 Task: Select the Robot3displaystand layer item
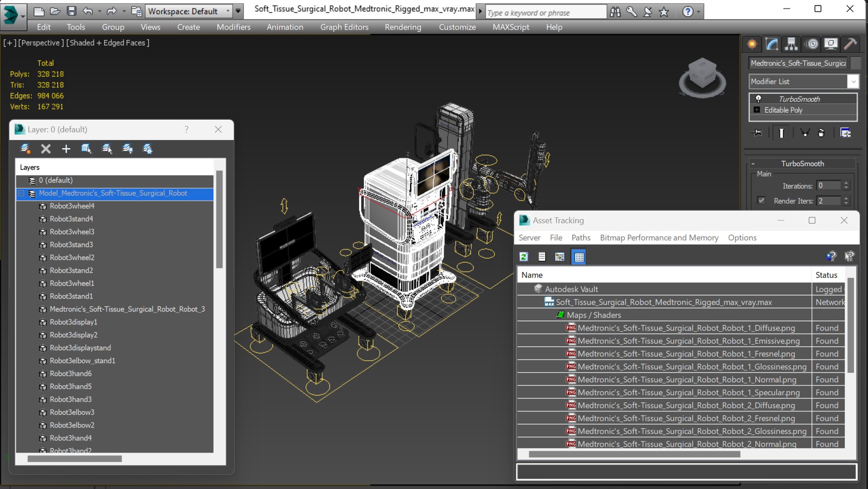click(x=80, y=348)
